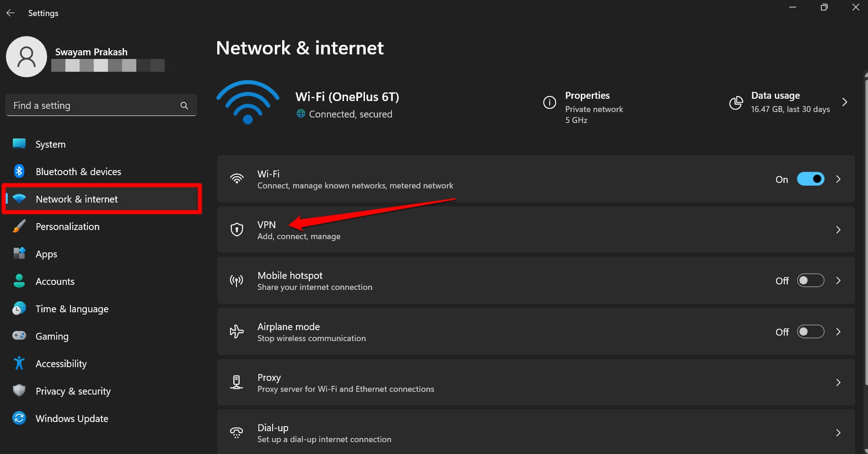868x454 pixels.
Task: Go back using the back arrow
Action: pyautogui.click(x=11, y=13)
